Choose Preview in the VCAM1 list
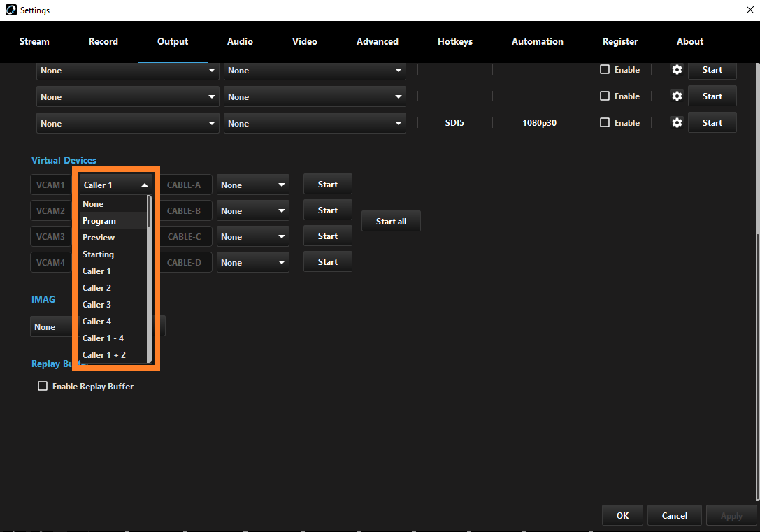 click(x=113, y=238)
